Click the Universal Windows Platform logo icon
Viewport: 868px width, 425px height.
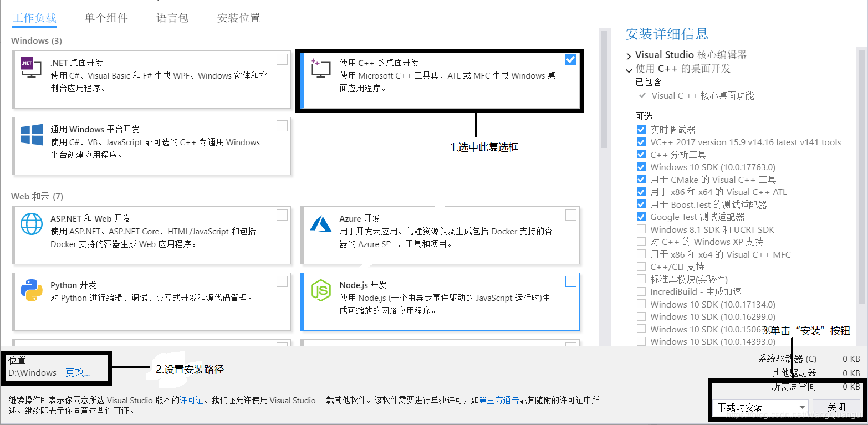click(x=32, y=135)
